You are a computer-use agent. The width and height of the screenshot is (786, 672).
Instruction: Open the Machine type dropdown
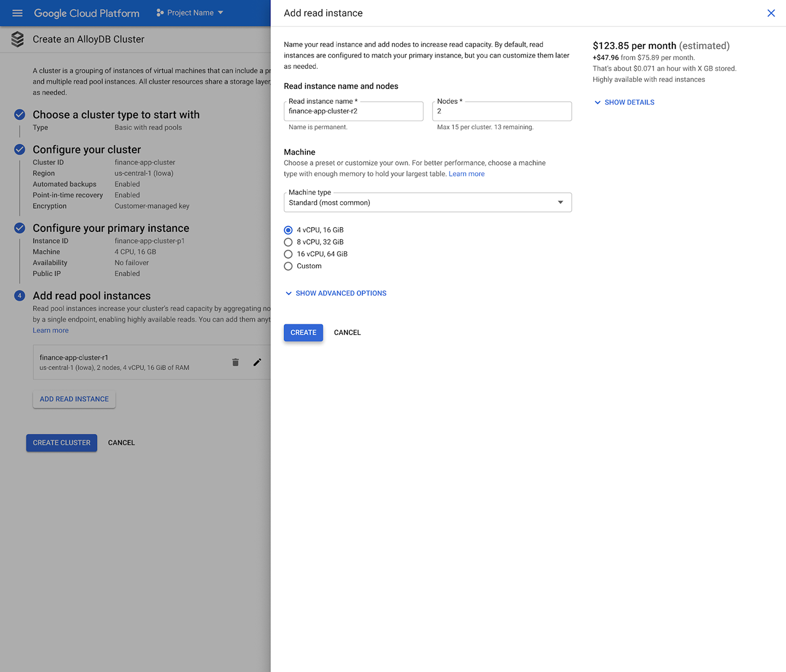(427, 202)
